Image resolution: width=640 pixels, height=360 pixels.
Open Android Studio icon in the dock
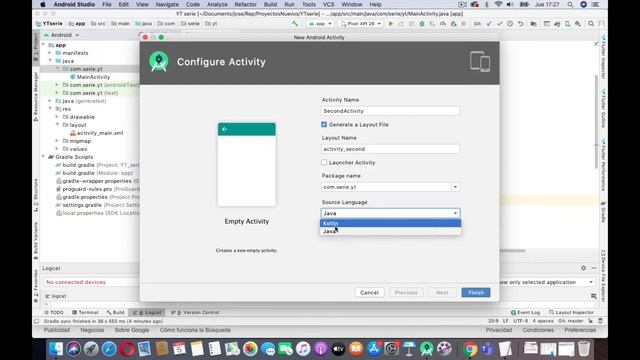coord(427,349)
